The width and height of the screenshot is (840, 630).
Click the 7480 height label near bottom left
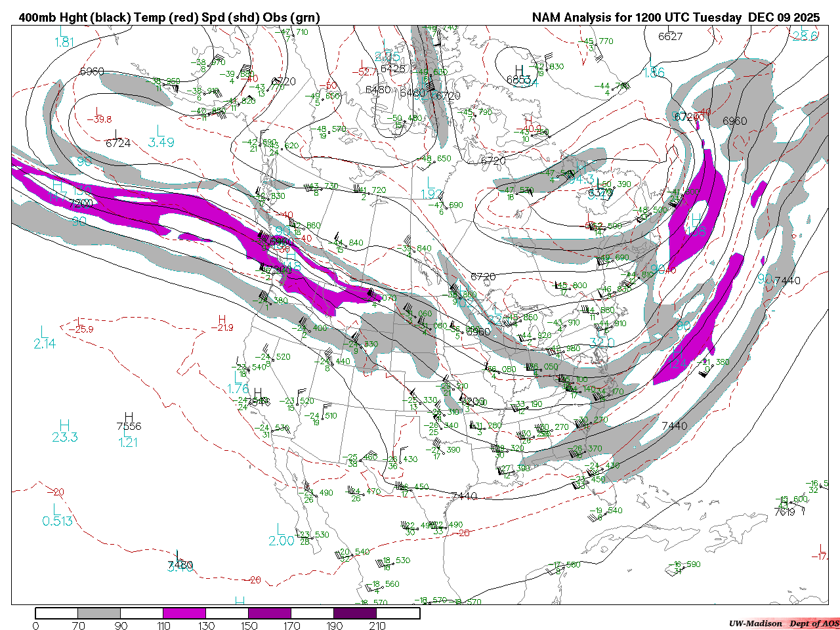[x=180, y=564]
